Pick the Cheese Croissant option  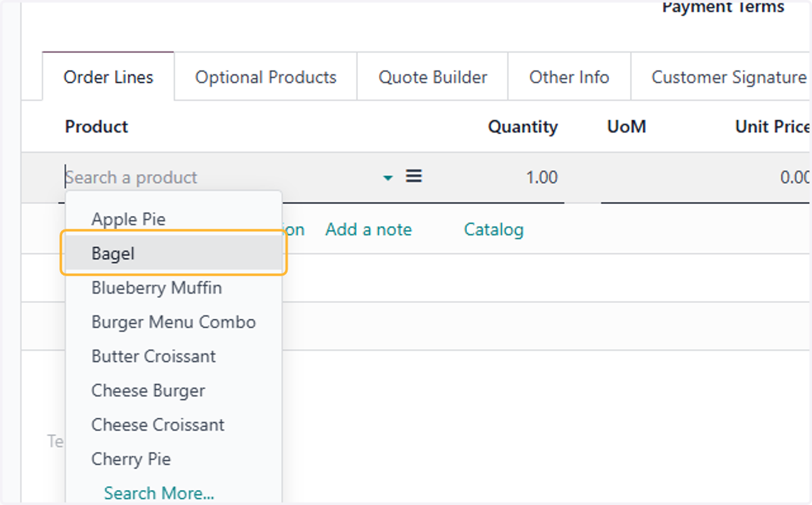pyautogui.click(x=173, y=425)
